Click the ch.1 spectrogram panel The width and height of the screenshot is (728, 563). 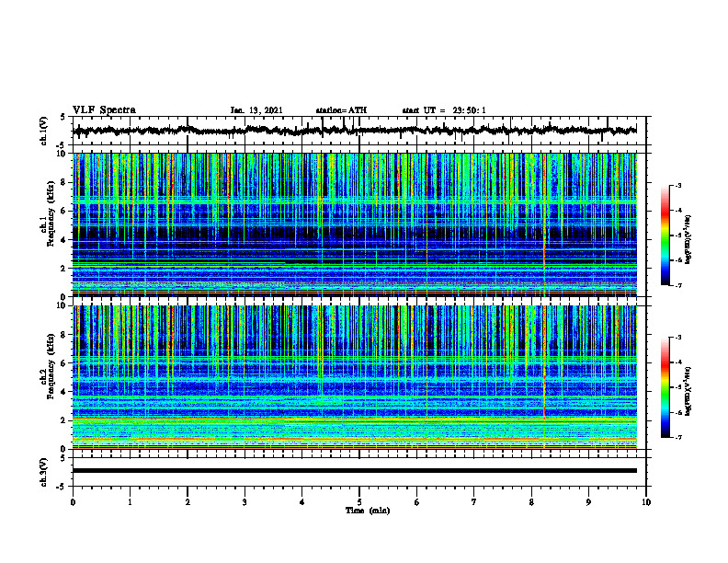[354, 224]
